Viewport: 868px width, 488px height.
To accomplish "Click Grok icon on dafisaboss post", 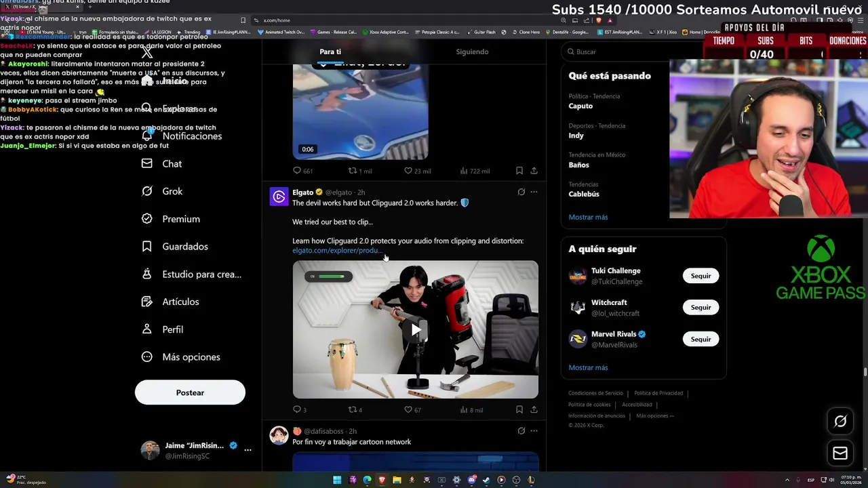I will pos(521,430).
